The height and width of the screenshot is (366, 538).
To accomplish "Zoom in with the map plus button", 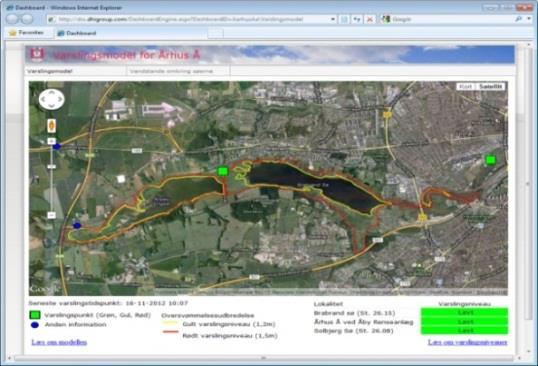I will pos(51,141).
